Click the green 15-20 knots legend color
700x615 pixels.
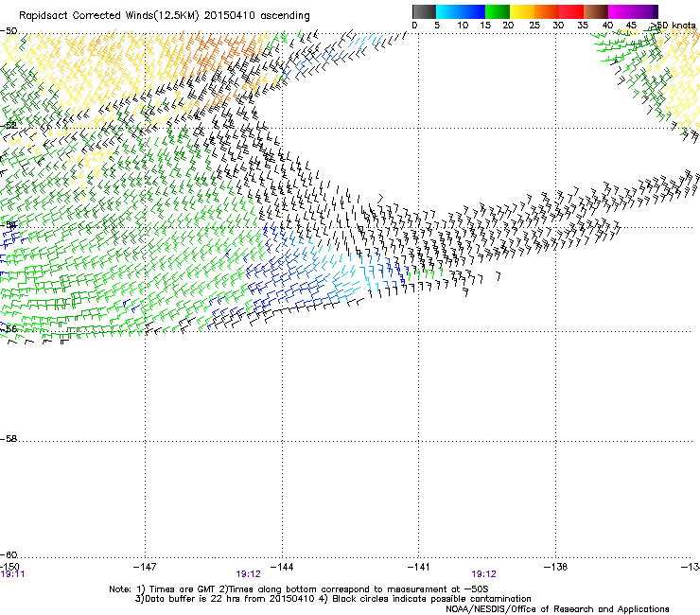(498, 11)
